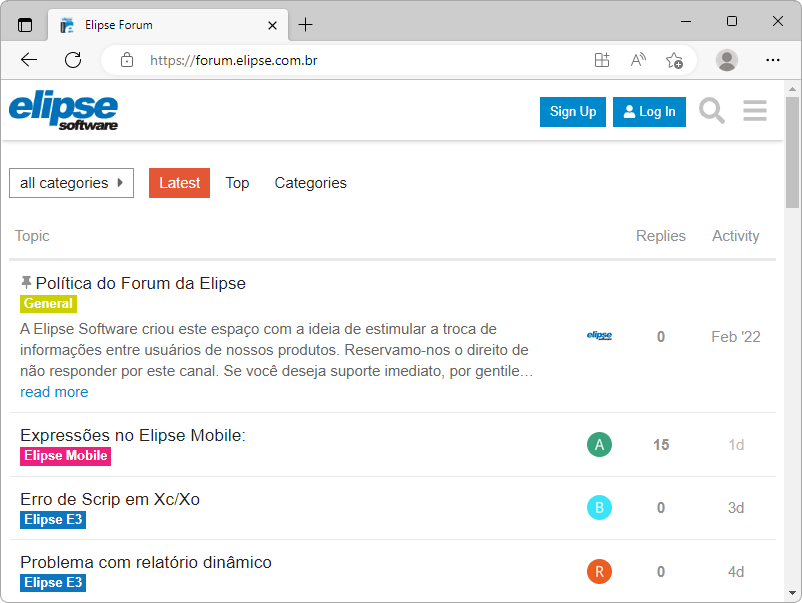Open the hamburger menu icon
Image resolution: width=802 pixels, height=603 pixels.
pyautogui.click(x=754, y=111)
